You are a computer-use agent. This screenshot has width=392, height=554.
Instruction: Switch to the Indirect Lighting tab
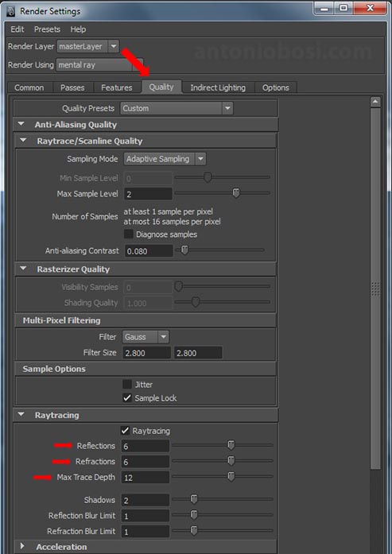218,87
